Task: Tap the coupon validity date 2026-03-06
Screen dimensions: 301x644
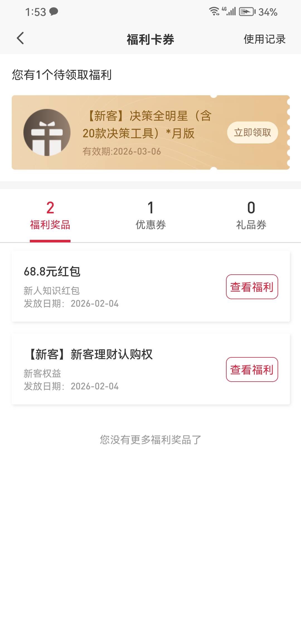Action: [122, 152]
